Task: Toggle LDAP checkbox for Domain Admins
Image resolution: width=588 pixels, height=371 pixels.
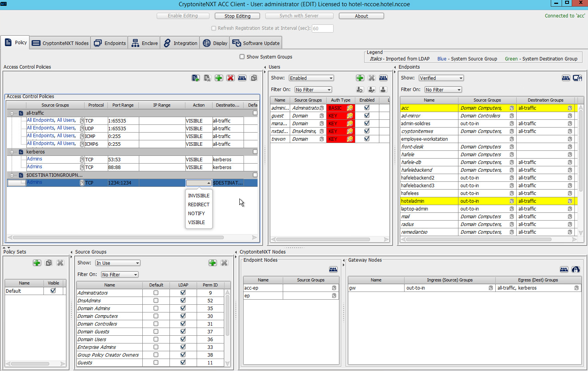Action: click(183, 308)
